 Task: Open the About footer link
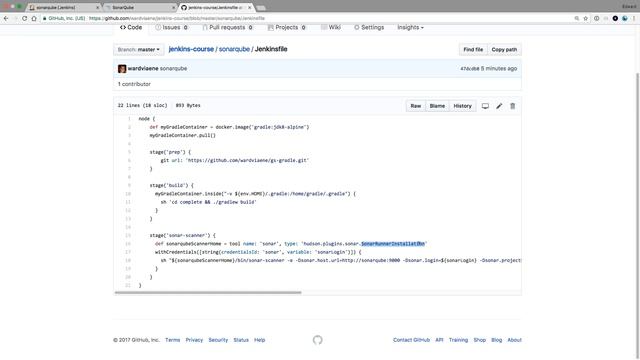tap(515, 340)
